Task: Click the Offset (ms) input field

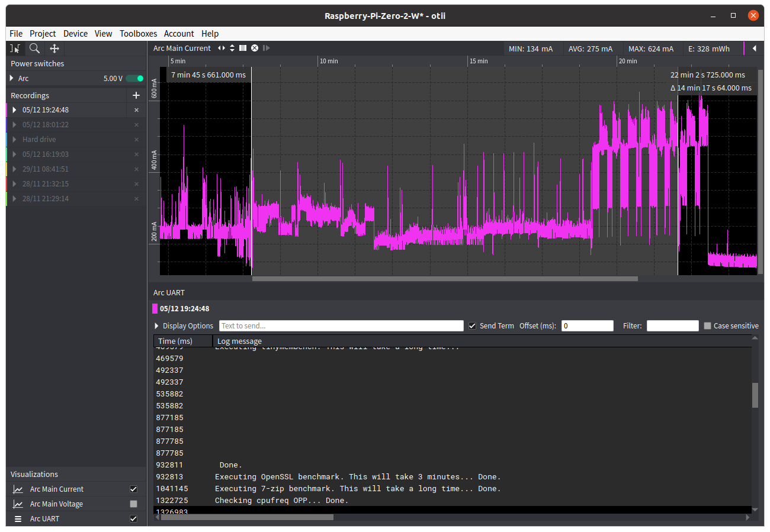Action: pyautogui.click(x=588, y=325)
